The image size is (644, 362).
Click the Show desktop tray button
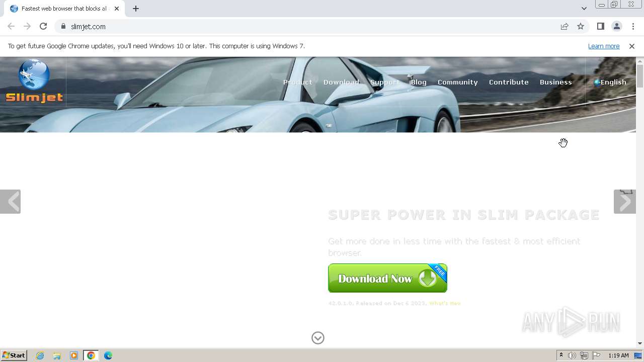[638, 355]
